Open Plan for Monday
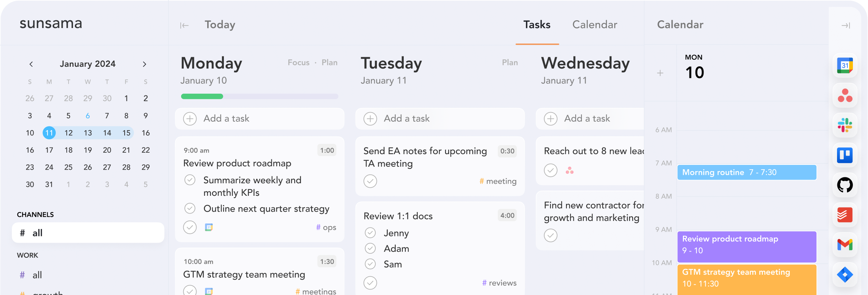 pyautogui.click(x=330, y=63)
